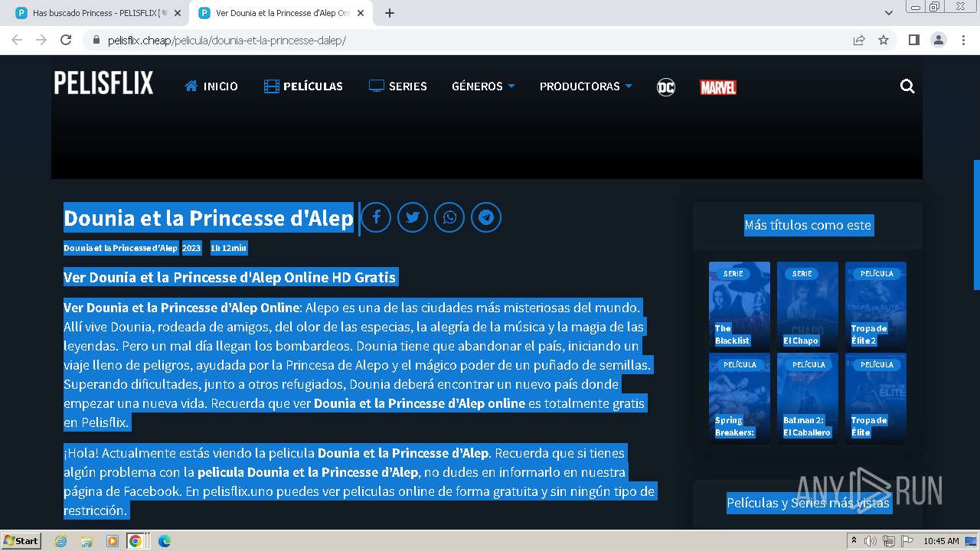The image size is (980, 551).
Task: Go back in browser history
Action: click(x=17, y=40)
